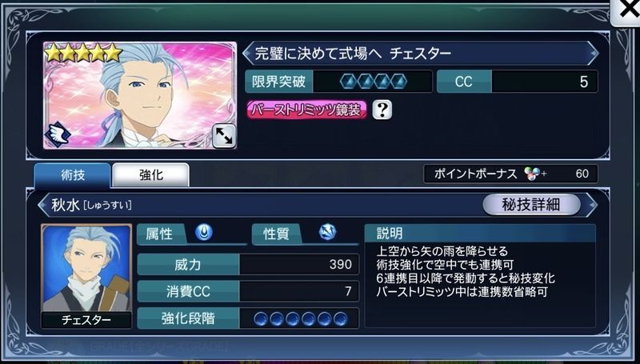This screenshot has height=364, width=640.
Task: Tap the limit break hexagon gems
Action: (x=374, y=82)
